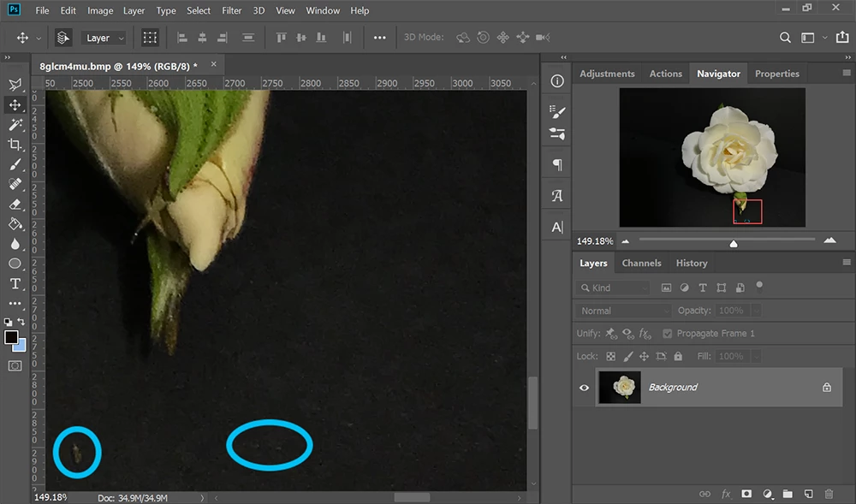The image size is (856, 504).
Task: Expand the Kind filter dropdown
Action: [x=613, y=288]
